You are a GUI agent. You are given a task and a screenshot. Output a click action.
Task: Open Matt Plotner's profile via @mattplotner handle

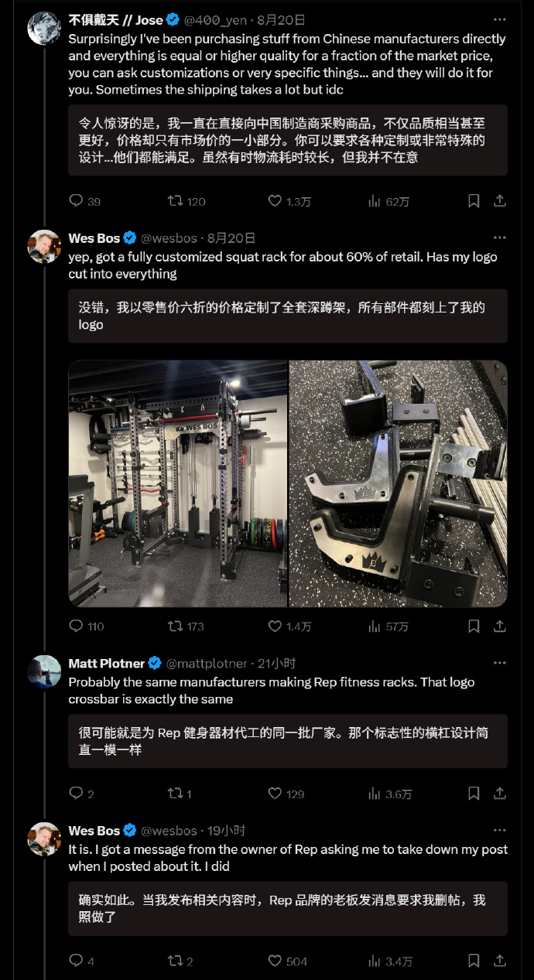207,664
